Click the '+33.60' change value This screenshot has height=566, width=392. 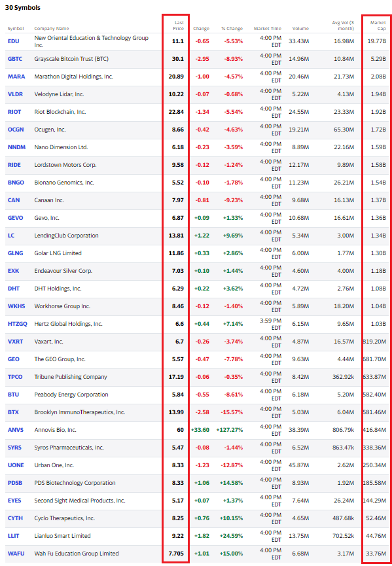[x=200, y=431]
